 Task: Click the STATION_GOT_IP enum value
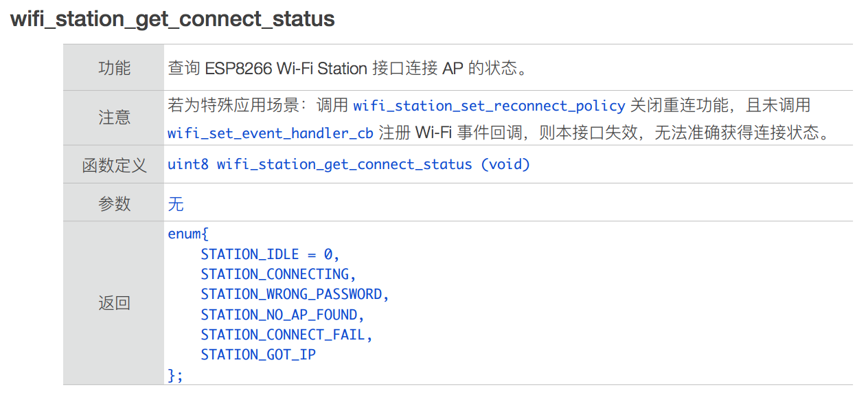pos(258,355)
